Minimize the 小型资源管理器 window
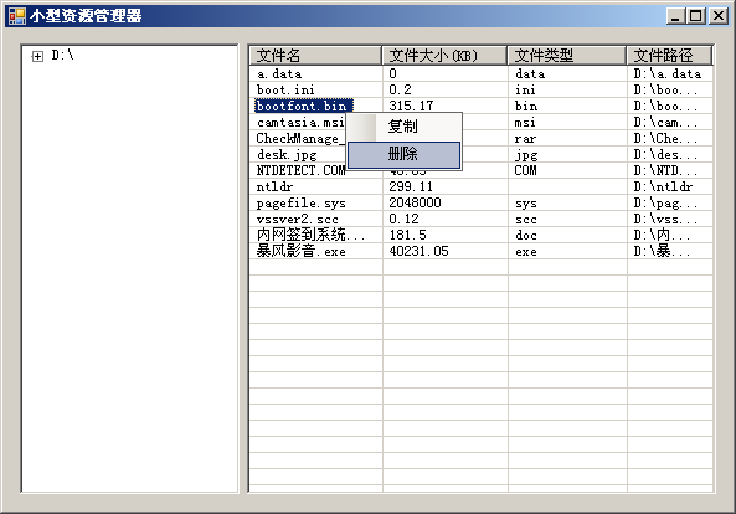This screenshot has height=514, width=736. [x=677, y=15]
